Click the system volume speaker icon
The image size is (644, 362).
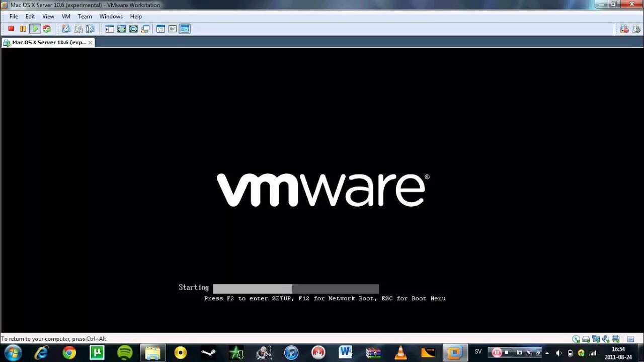click(x=558, y=353)
